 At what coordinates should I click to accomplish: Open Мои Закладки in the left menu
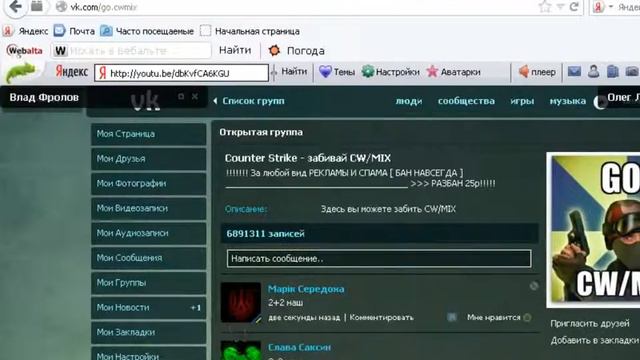tap(149, 332)
